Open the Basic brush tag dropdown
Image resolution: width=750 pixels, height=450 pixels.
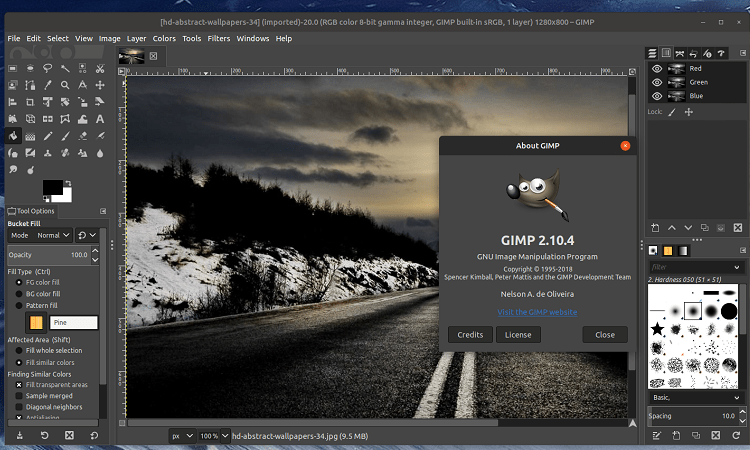click(x=695, y=397)
